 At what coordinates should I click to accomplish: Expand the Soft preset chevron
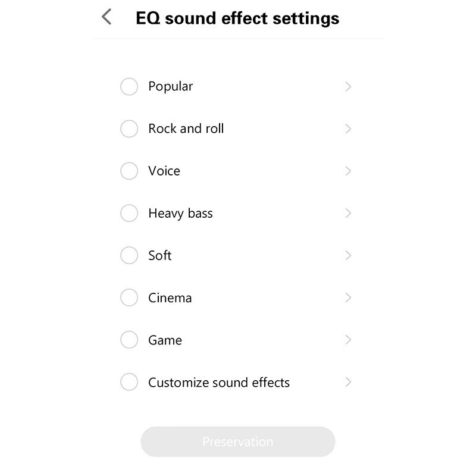[x=348, y=255]
